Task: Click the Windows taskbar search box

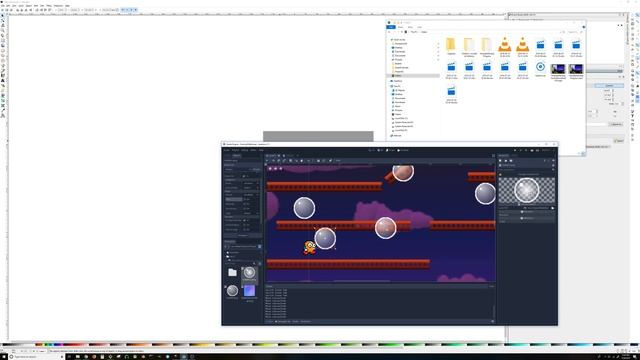Action: tap(36, 357)
